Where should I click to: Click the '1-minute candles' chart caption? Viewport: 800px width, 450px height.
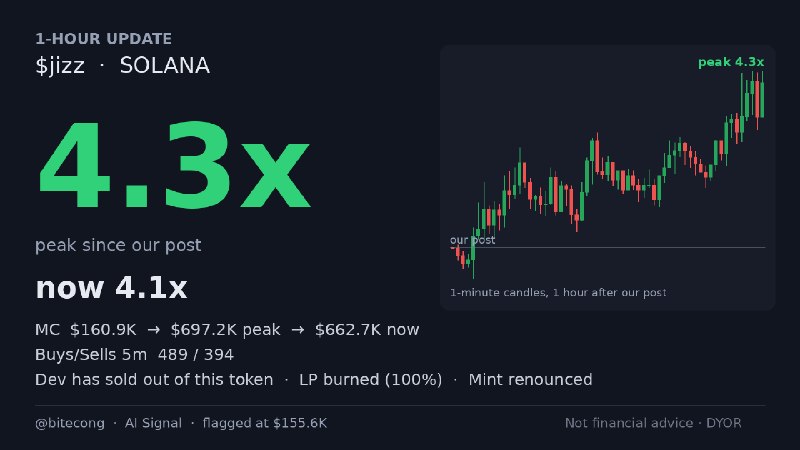tap(558, 292)
